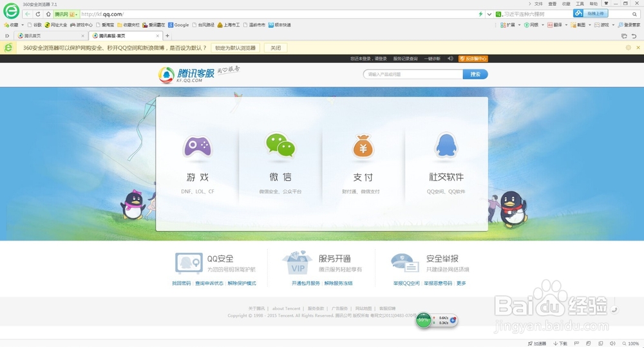Screen dimensions: 644x348
Task: Open the 解除保护模式 link
Action: tap(242, 283)
